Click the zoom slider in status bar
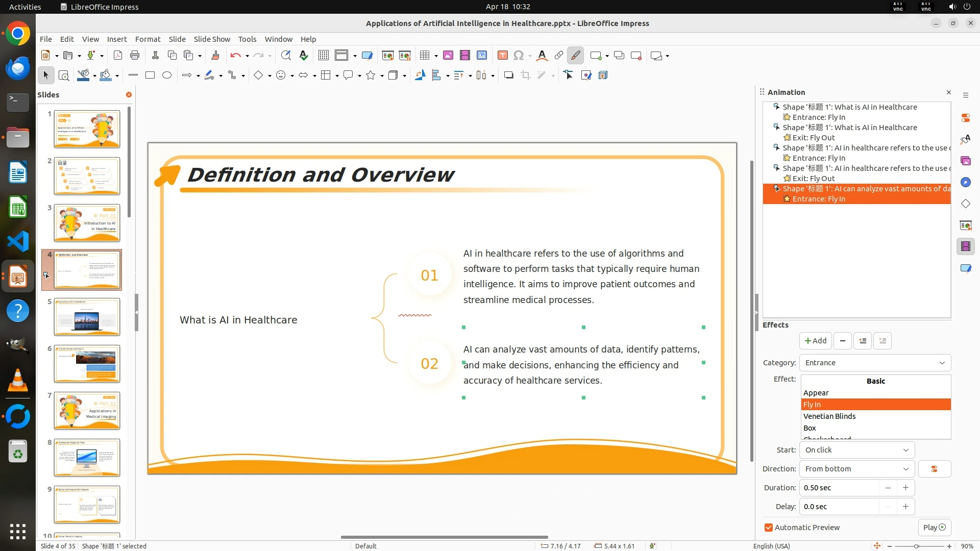The image size is (980, 551). pos(917,546)
